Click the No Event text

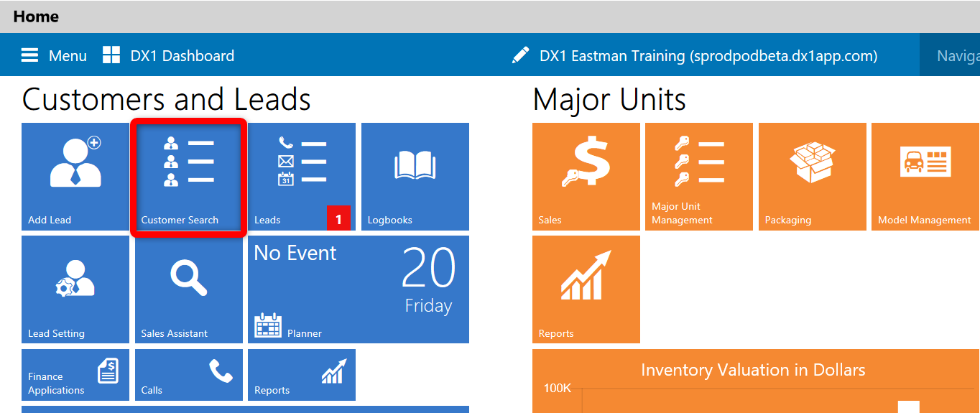click(295, 253)
